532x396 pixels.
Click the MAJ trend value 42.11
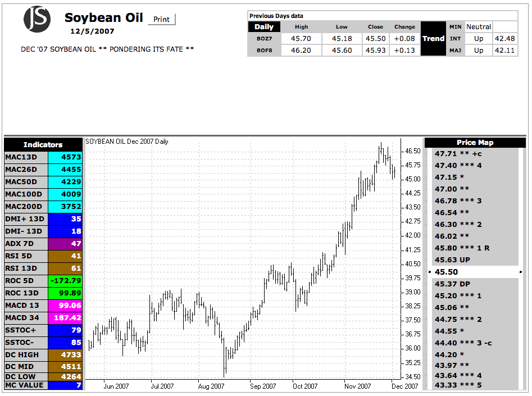504,51
